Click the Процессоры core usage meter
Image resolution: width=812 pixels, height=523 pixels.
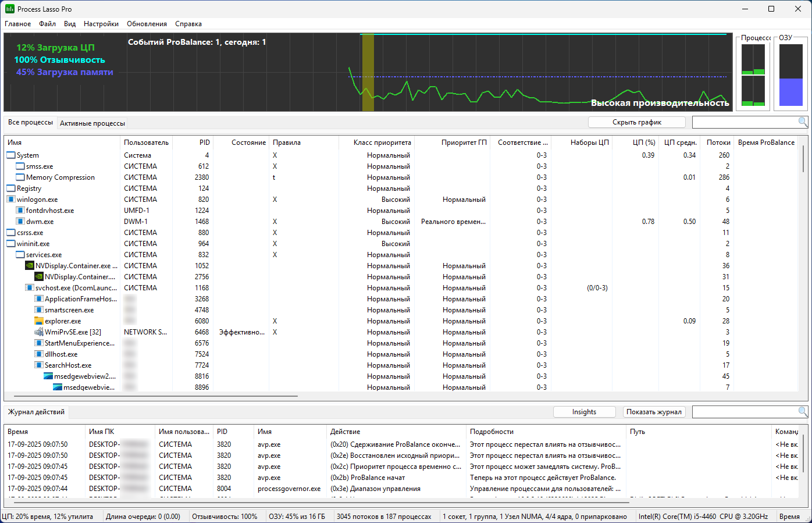753,76
